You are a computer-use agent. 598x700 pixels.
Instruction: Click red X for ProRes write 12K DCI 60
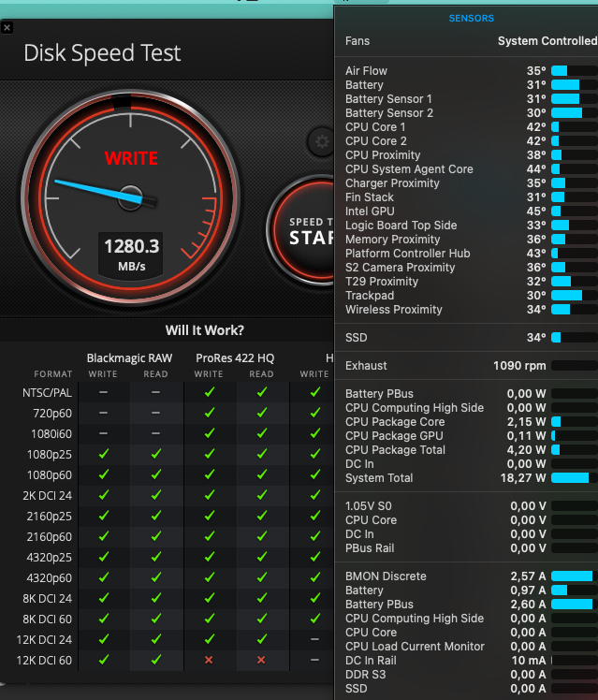[209, 660]
